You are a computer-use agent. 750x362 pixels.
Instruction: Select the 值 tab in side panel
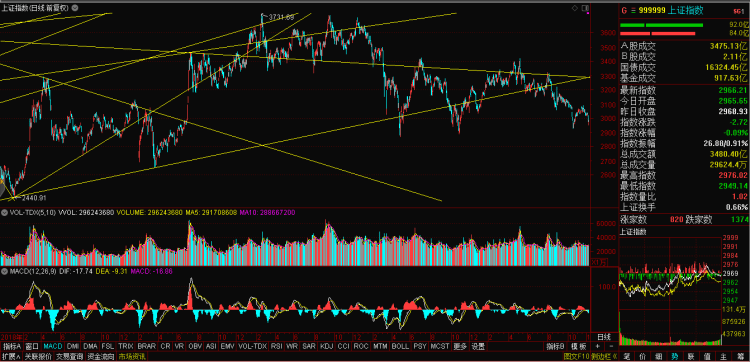pyautogui.click(x=706, y=356)
